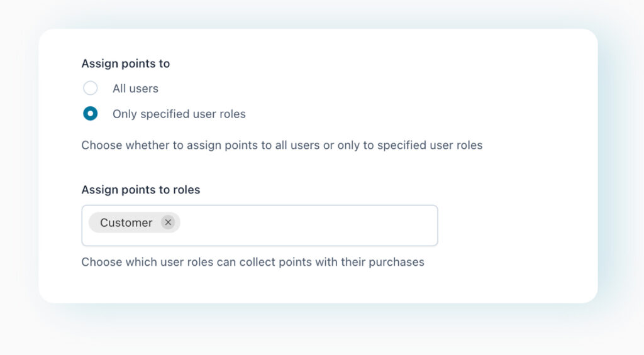644x355 pixels.
Task: Click the "Assign points to" section heading
Action: pos(126,63)
